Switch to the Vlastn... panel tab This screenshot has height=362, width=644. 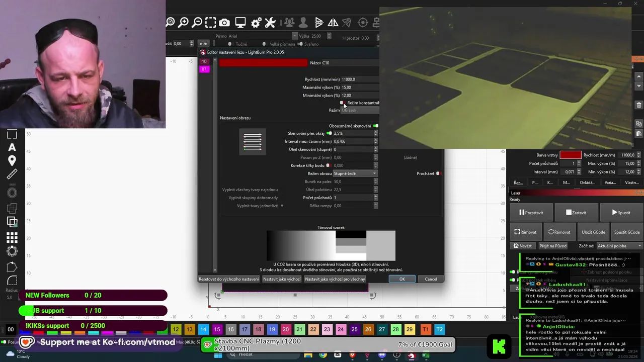pyautogui.click(x=631, y=183)
